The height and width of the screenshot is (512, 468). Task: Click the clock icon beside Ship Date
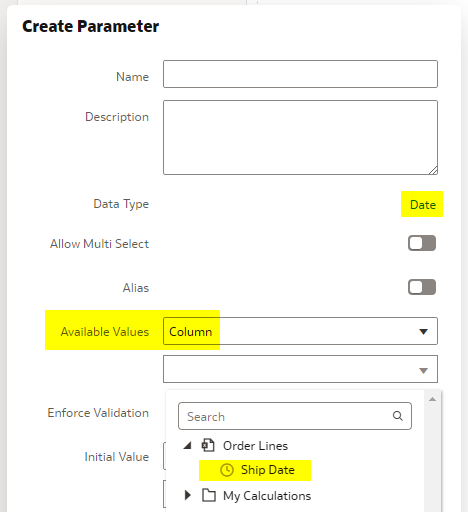tap(227, 470)
